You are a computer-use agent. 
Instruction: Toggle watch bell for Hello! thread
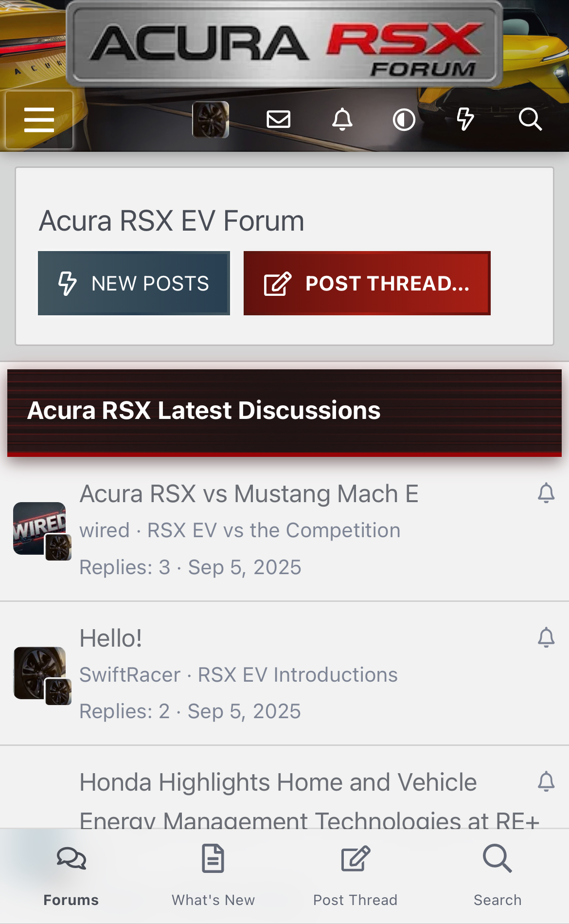click(546, 637)
